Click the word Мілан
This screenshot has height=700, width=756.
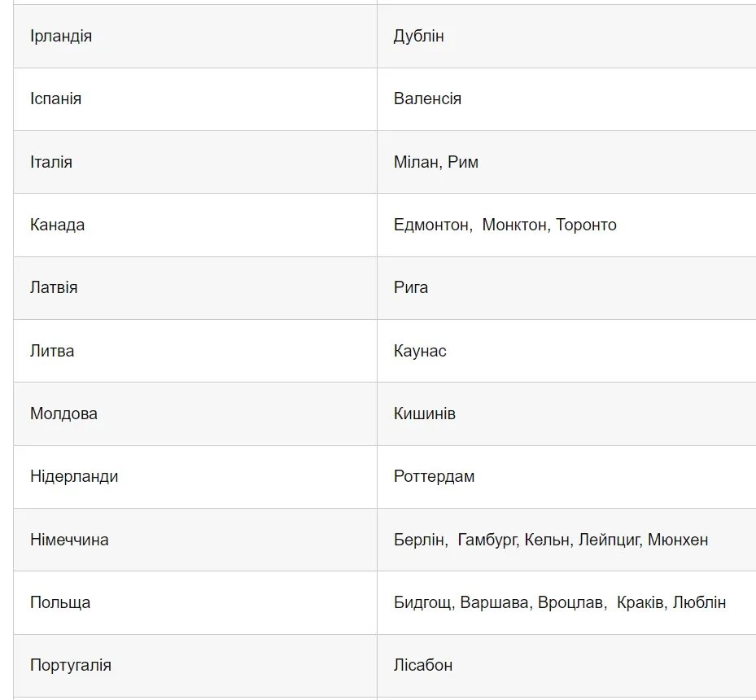417,162
